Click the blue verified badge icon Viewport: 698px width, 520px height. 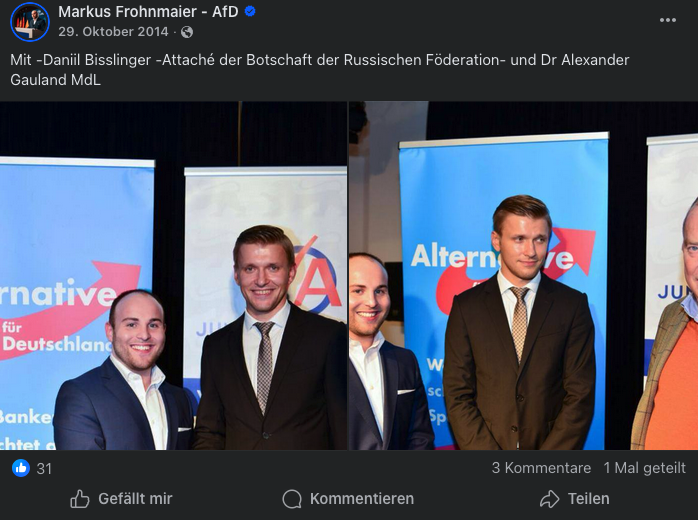click(250, 12)
